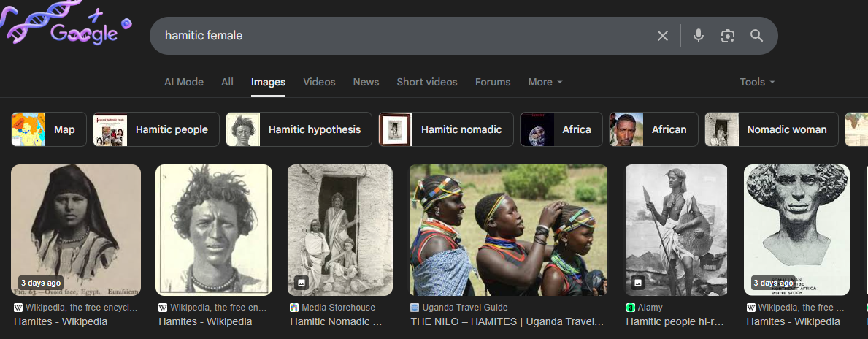The image size is (868, 339).
Task: Select the Hamitic hypothesis filter chip
Action: point(299,129)
